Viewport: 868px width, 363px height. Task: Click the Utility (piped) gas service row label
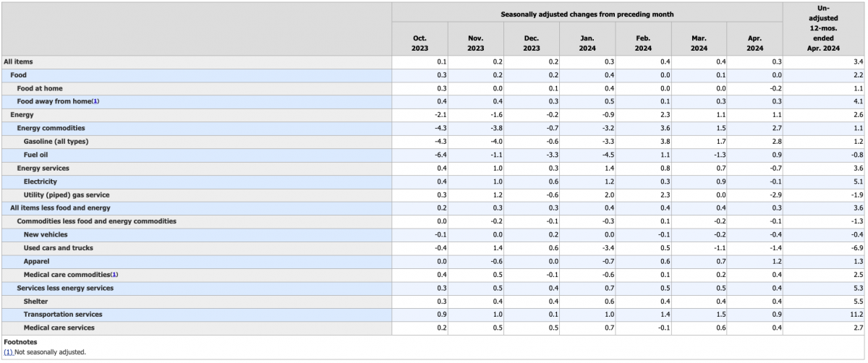(x=66, y=195)
